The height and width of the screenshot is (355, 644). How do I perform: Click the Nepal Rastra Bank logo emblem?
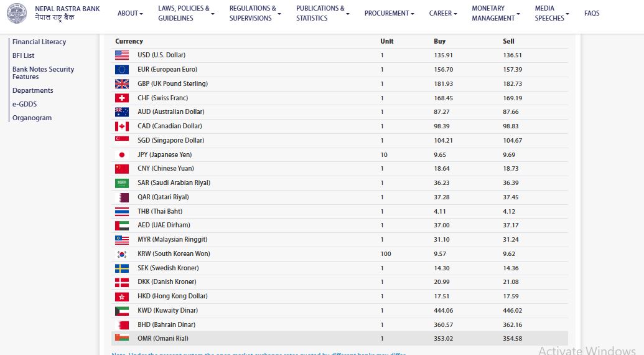click(17, 13)
